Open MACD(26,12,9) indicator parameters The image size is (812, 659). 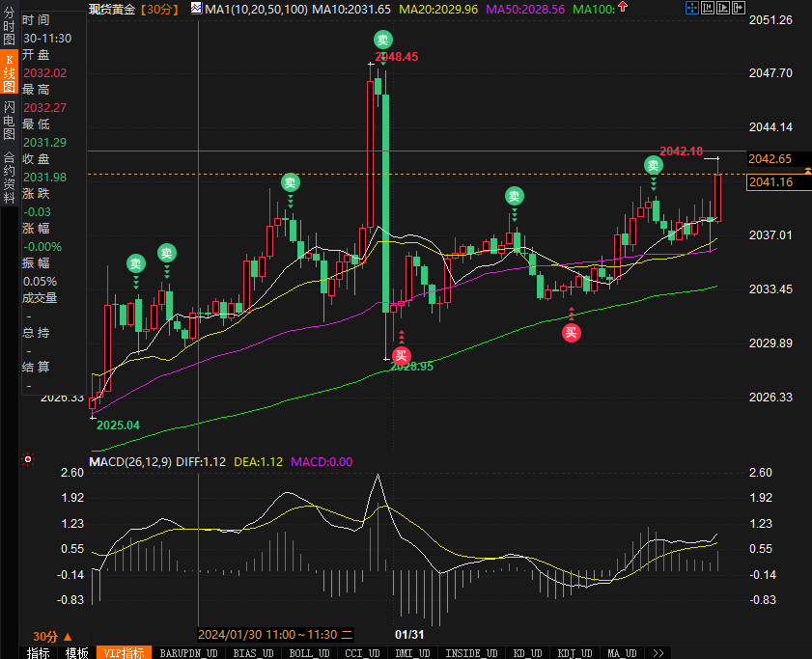[129, 462]
